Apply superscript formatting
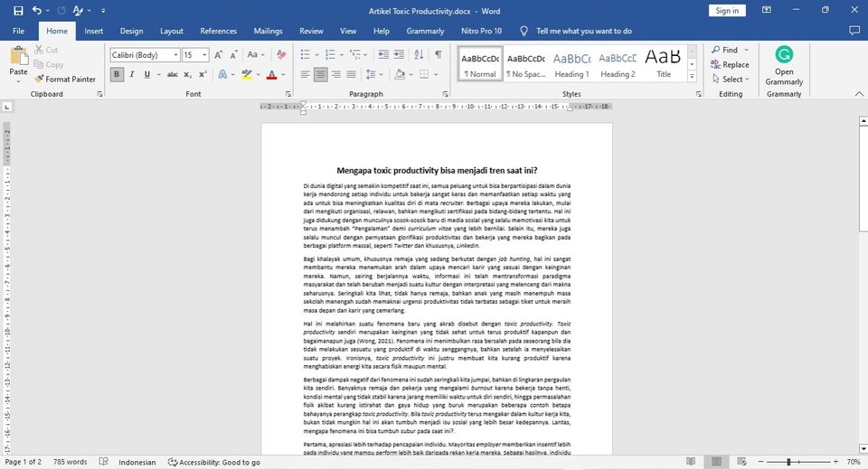 (x=203, y=74)
